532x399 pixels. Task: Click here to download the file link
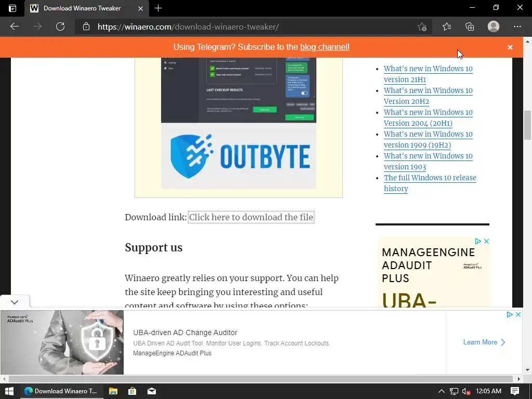pyautogui.click(x=251, y=217)
